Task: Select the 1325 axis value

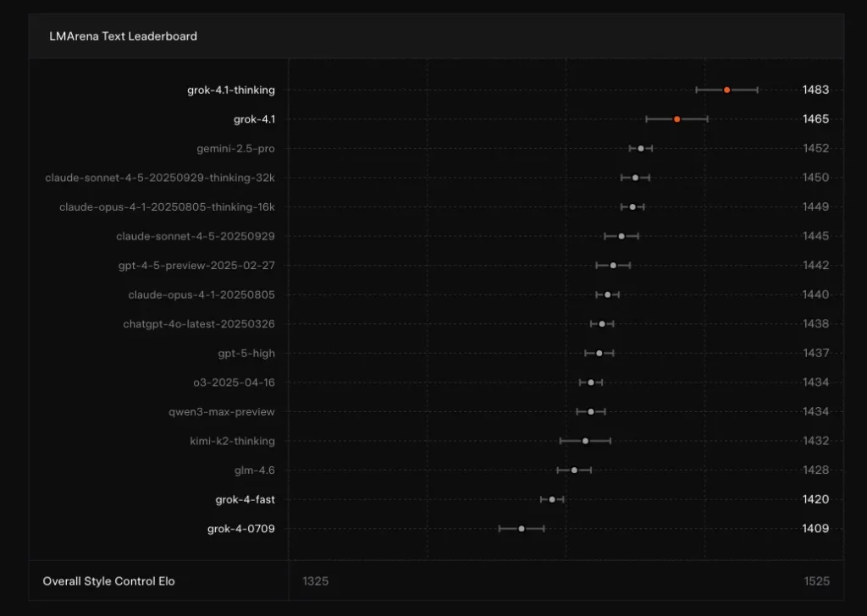Action: [x=314, y=581]
